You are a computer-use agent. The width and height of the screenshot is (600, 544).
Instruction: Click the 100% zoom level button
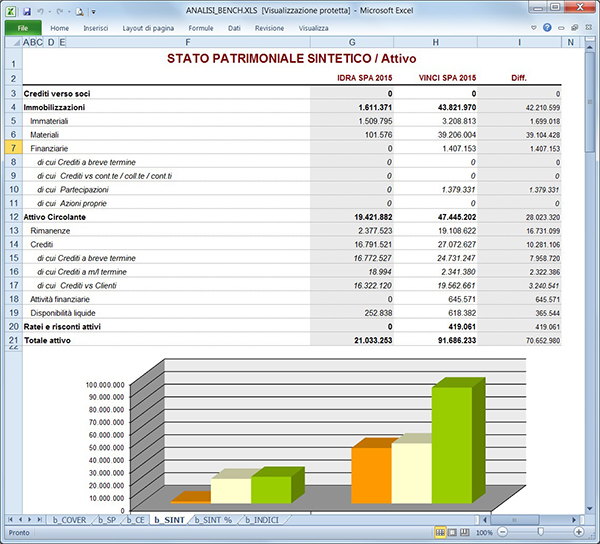click(484, 533)
